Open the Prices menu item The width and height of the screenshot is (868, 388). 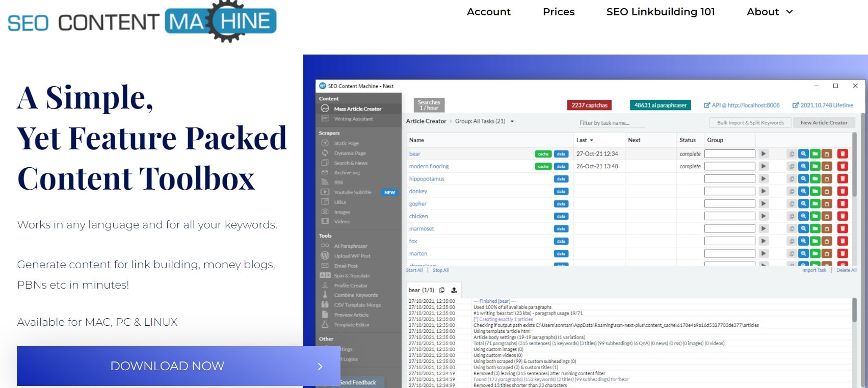pyautogui.click(x=559, y=12)
